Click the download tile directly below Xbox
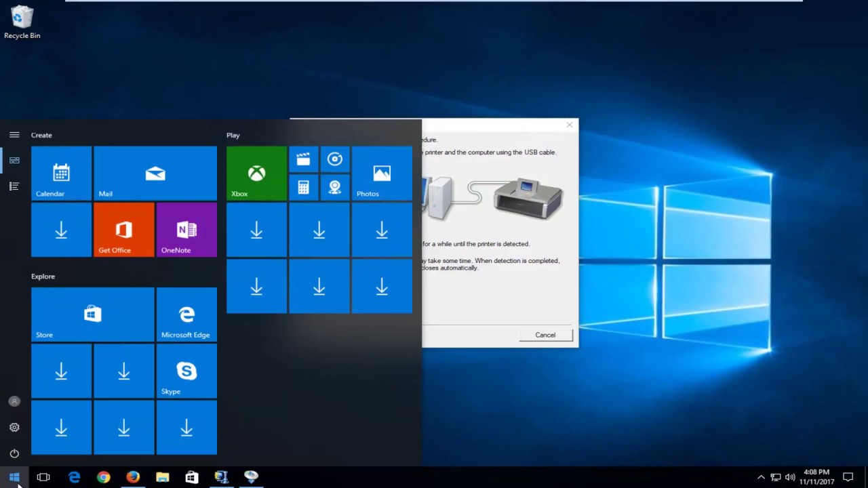 256,230
